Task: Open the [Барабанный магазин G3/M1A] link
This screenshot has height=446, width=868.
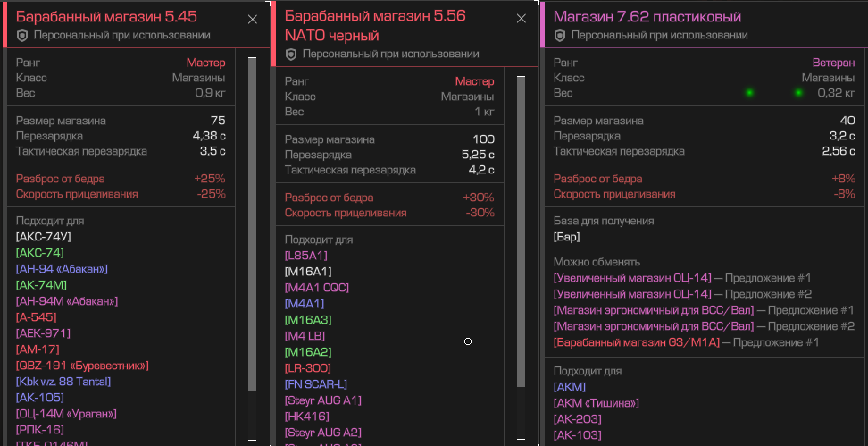Action: click(x=637, y=342)
